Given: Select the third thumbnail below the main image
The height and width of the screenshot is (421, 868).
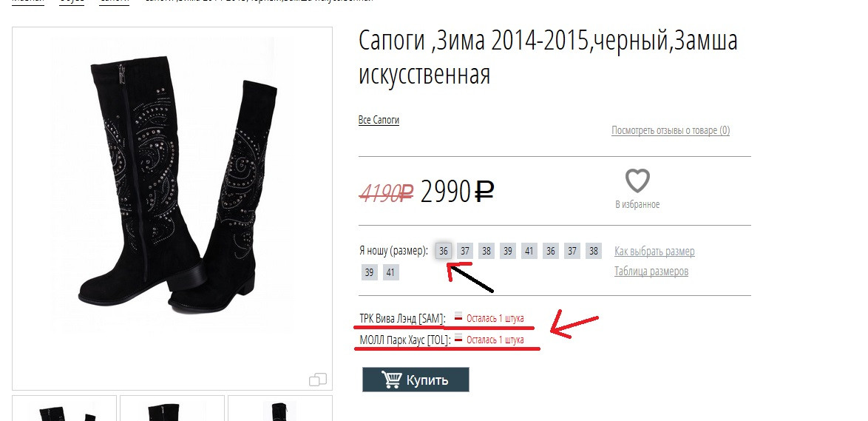Looking at the screenshot, I should pos(280,408).
